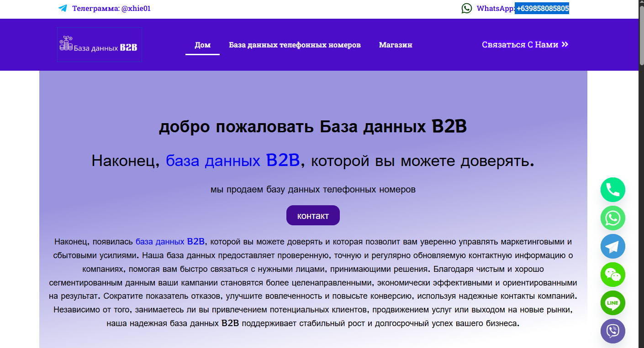Click the Связаться С Нами link

(x=525, y=44)
